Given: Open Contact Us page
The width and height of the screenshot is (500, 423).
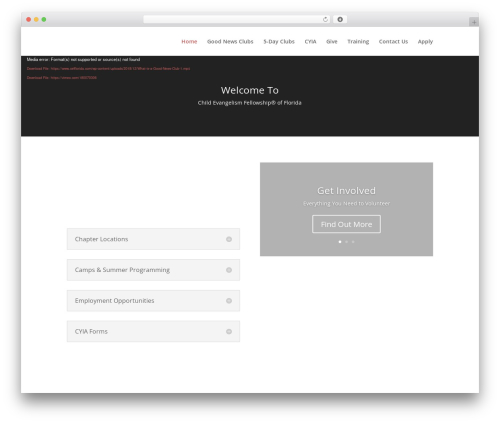Looking at the screenshot, I should 393,41.
